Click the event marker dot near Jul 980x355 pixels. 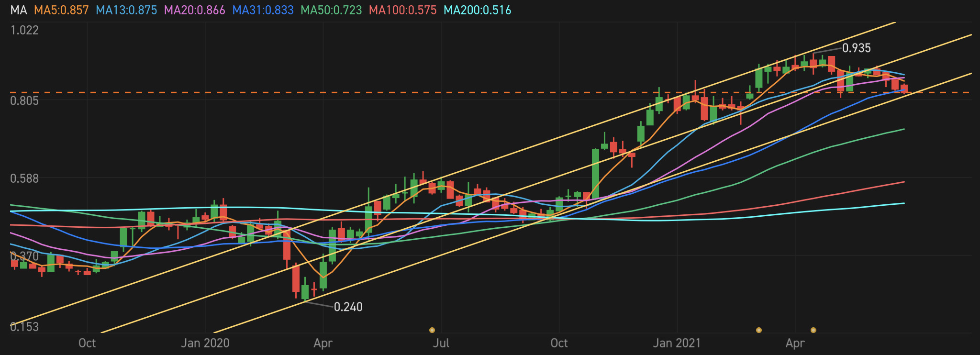pos(432,330)
